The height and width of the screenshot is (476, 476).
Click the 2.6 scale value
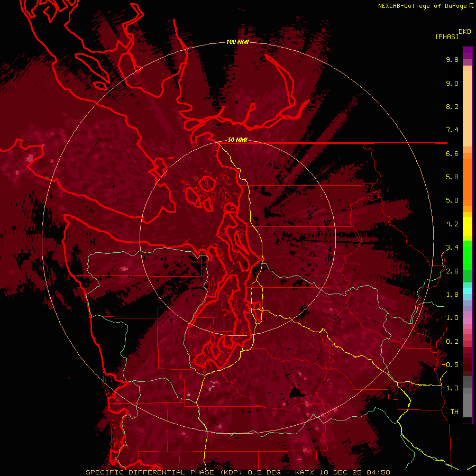click(452, 271)
